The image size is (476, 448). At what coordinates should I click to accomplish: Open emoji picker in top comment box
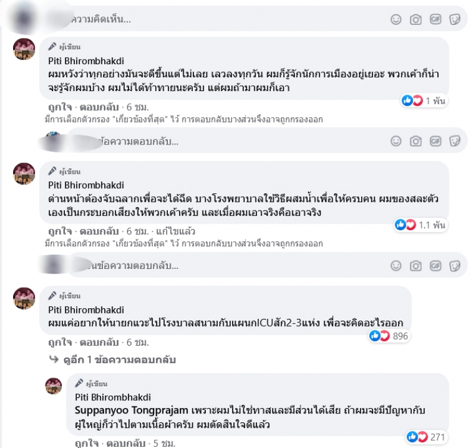click(x=396, y=20)
